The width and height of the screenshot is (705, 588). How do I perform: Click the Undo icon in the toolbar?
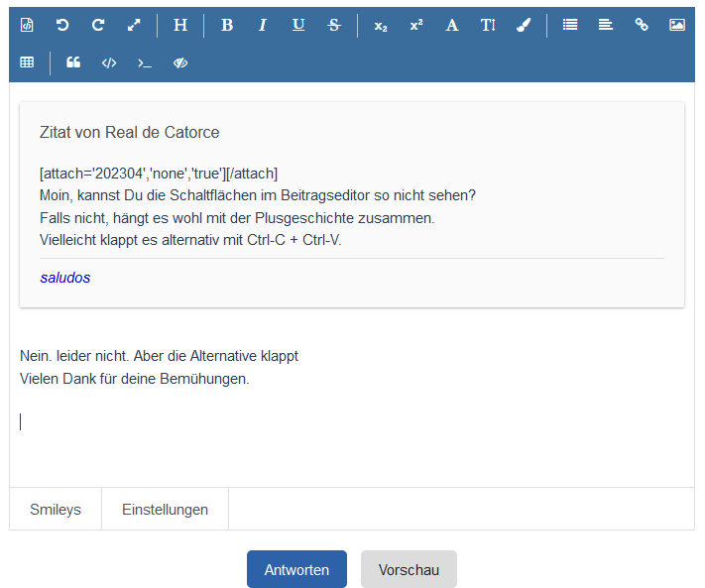click(62, 25)
